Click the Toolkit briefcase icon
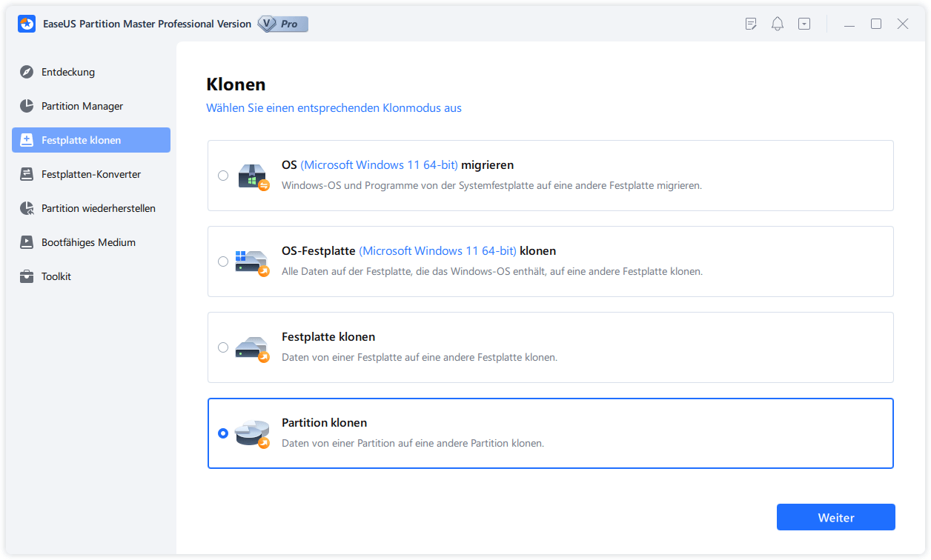Viewport: 931px width, 560px height. tap(27, 276)
